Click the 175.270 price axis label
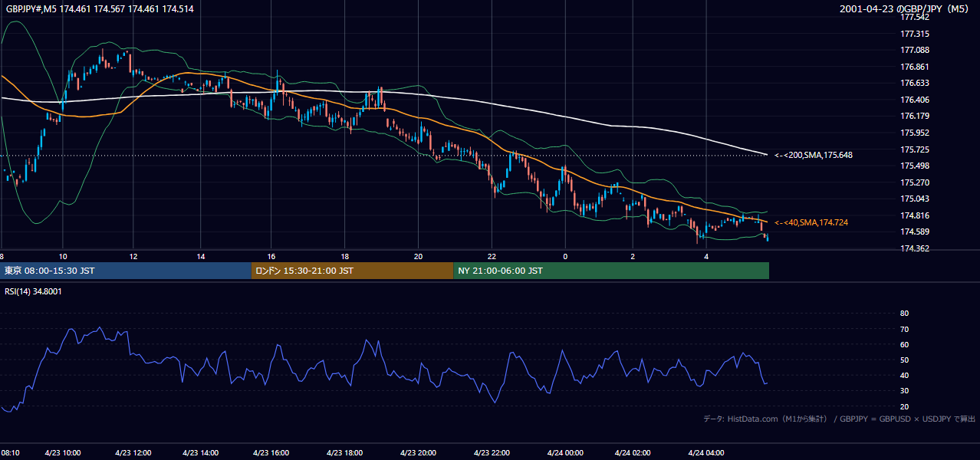 915,182
